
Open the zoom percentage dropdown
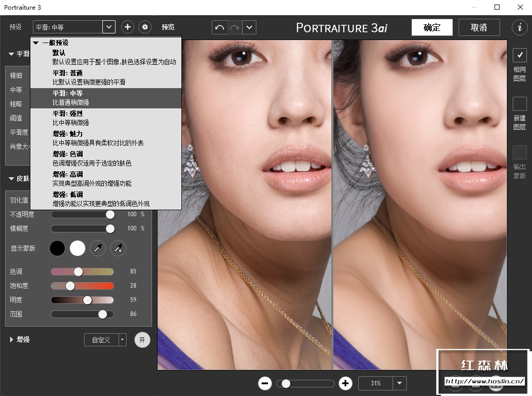click(x=399, y=383)
